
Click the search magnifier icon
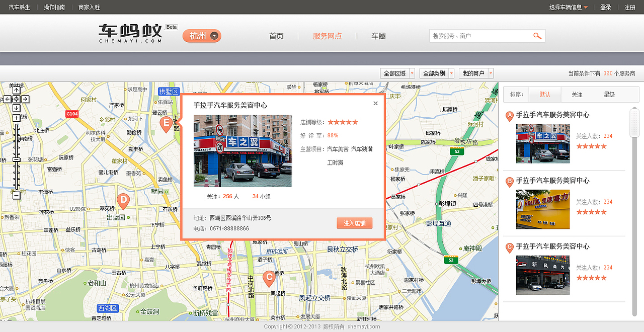point(537,36)
